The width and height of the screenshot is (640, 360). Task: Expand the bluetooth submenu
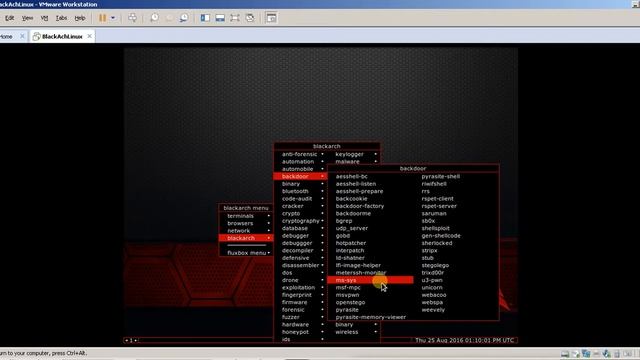coord(300,191)
